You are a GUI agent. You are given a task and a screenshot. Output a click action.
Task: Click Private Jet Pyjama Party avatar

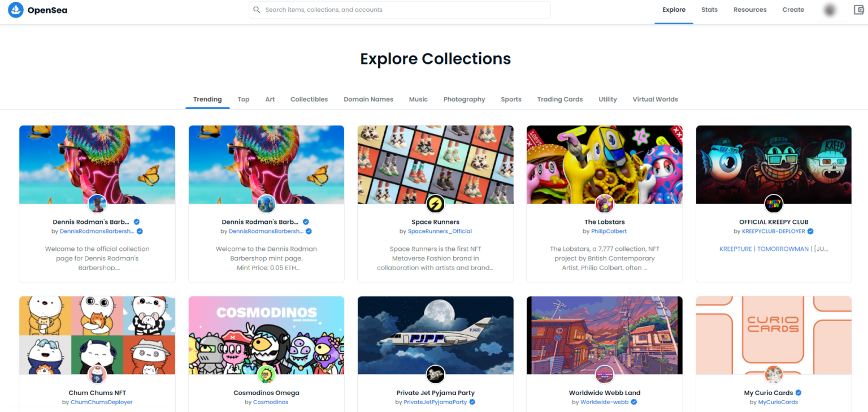[435, 374]
